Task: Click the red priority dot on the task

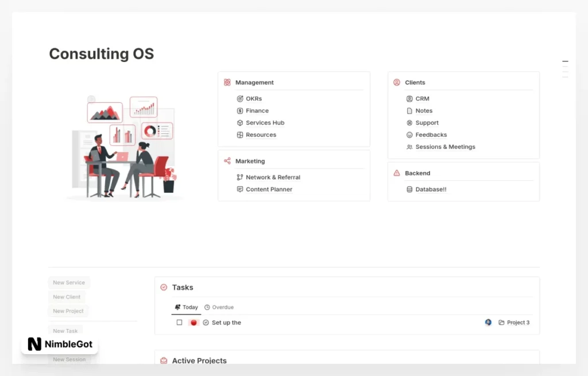Action: 194,323
